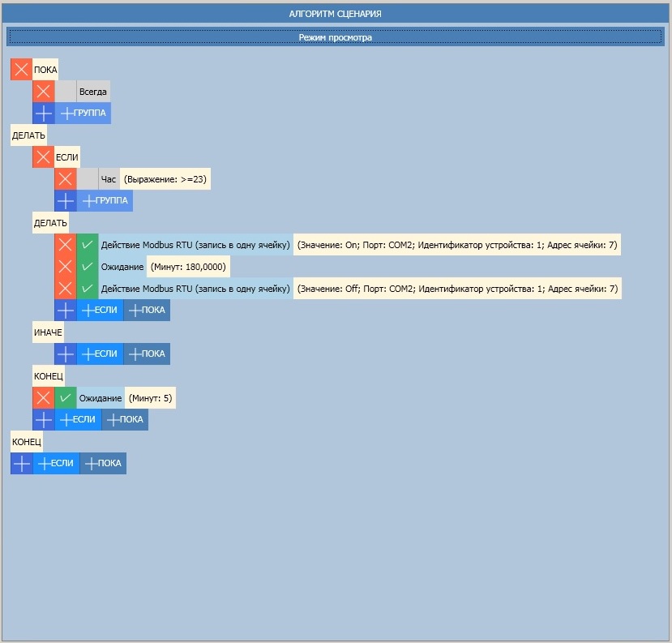Select the Ожидание label of 180 minutes
The height and width of the screenshot is (643, 672).
pos(122,267)
